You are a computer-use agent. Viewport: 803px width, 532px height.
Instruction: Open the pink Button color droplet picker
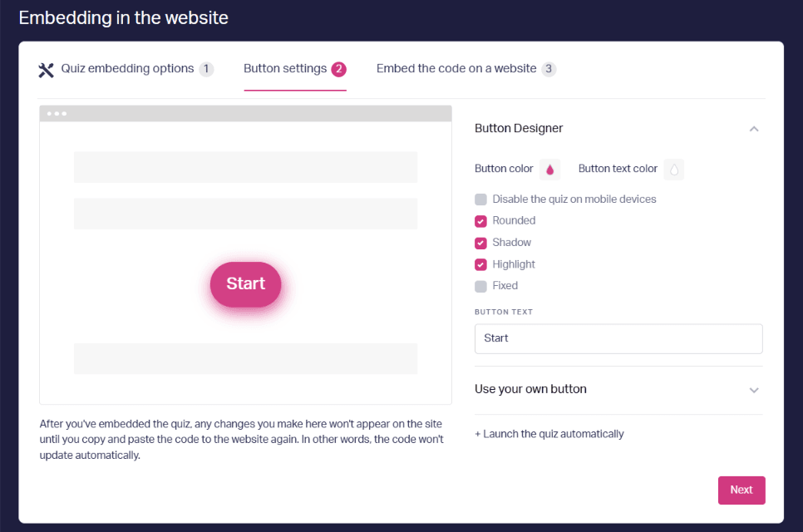[x=549, y=170]
